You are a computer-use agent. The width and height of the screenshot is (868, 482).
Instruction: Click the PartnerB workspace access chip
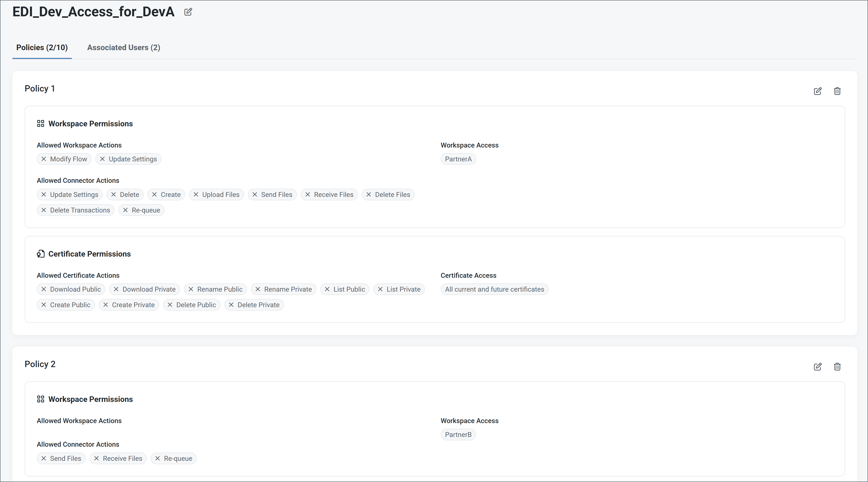point(458,435)
